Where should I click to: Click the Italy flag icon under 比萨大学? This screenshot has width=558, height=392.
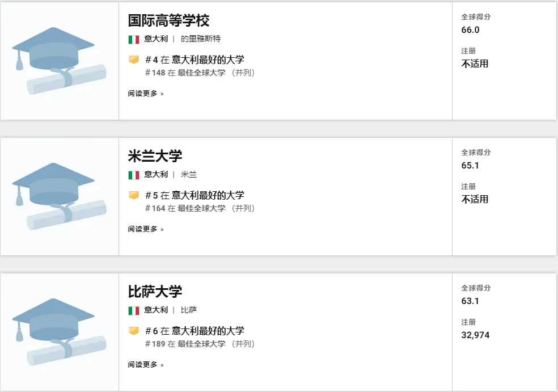click(134, 310)
